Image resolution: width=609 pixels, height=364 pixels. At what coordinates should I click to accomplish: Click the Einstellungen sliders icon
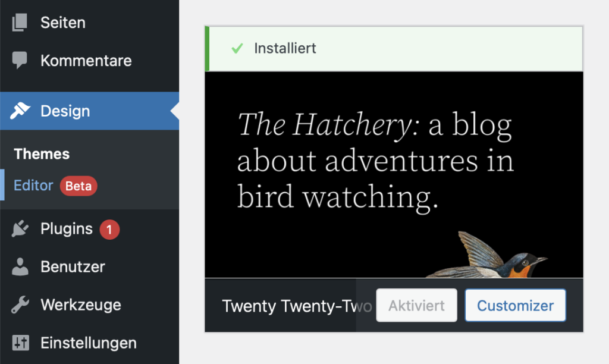pos(20,343)
